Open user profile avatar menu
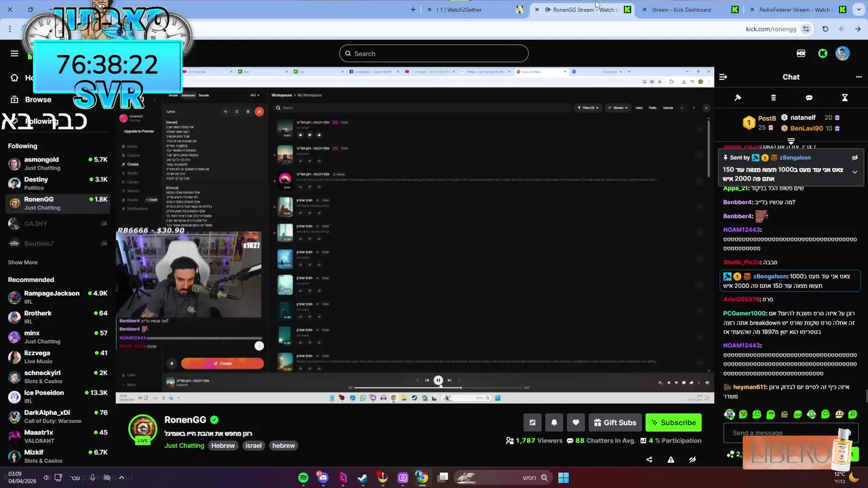The height and width of the screenshot is (488, 868). (842, 54)
